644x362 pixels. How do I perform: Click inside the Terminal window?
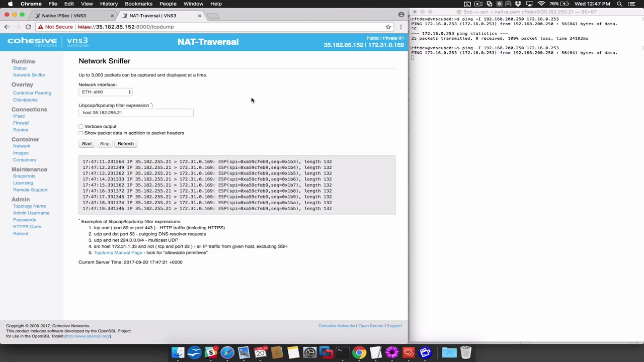[526, 176]
